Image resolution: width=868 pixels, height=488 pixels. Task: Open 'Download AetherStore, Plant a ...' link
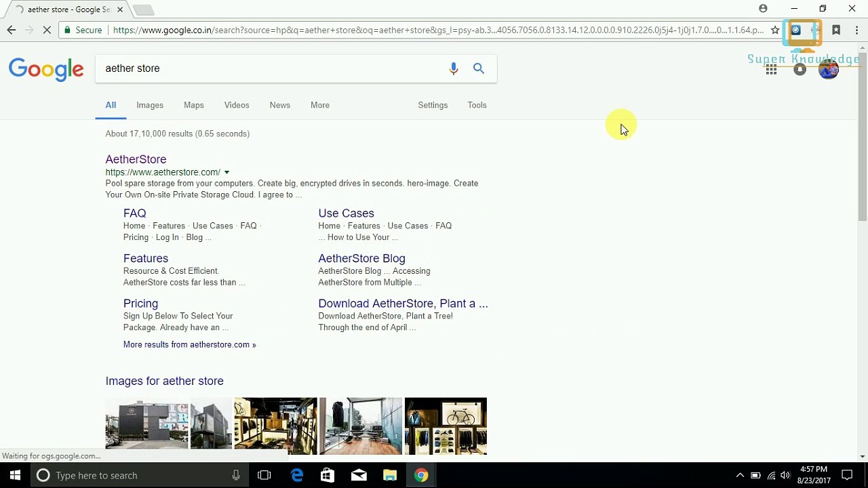[403, 304]
